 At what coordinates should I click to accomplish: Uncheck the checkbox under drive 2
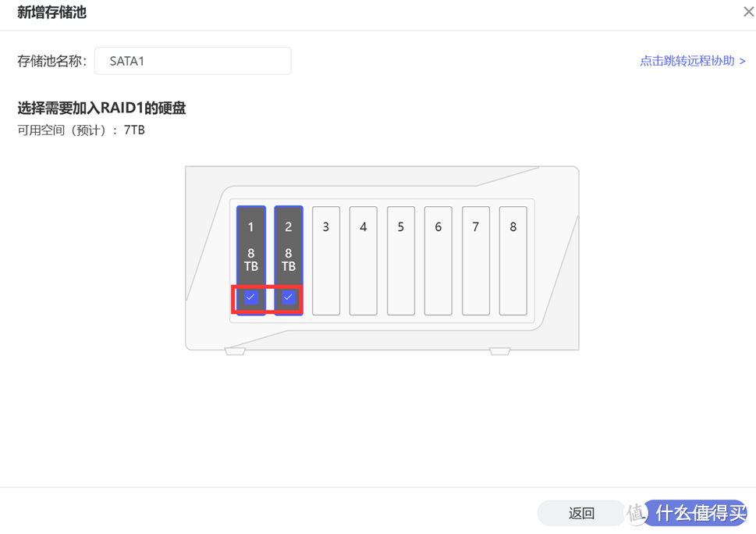click(x=288, y=297)
